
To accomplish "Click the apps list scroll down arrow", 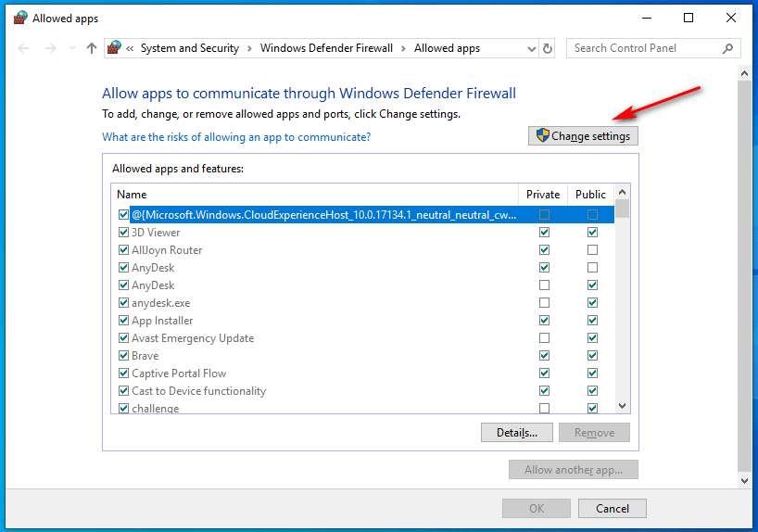I will [x=622, y=406].
